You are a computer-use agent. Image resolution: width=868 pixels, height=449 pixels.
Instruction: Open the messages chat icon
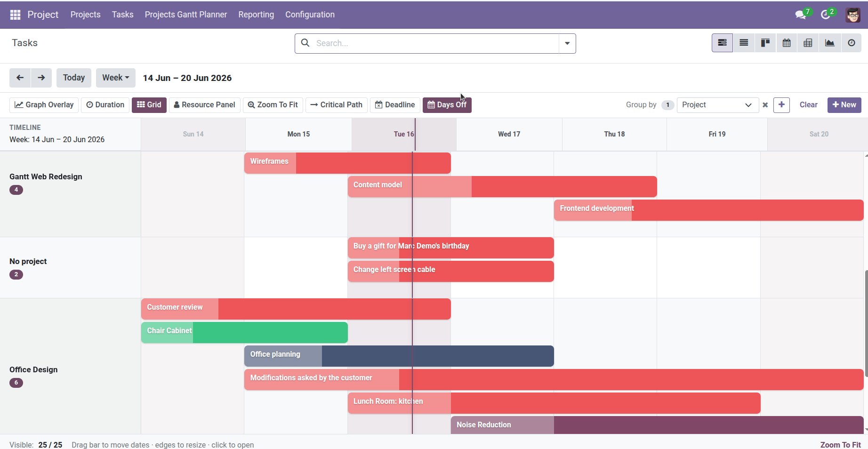tap(800, 15)
